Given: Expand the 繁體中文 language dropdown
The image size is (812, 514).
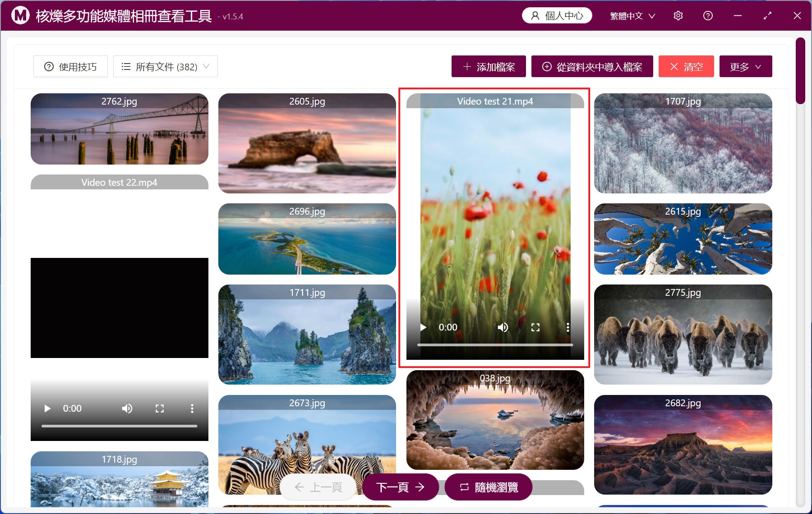Looking at the screenshot, I should (632, 16).
